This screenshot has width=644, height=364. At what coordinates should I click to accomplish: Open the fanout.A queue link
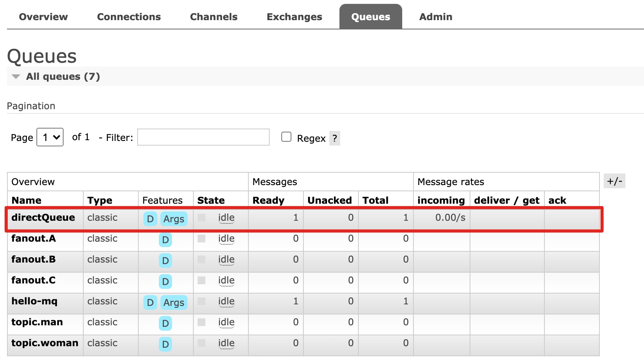pos(34,238)
